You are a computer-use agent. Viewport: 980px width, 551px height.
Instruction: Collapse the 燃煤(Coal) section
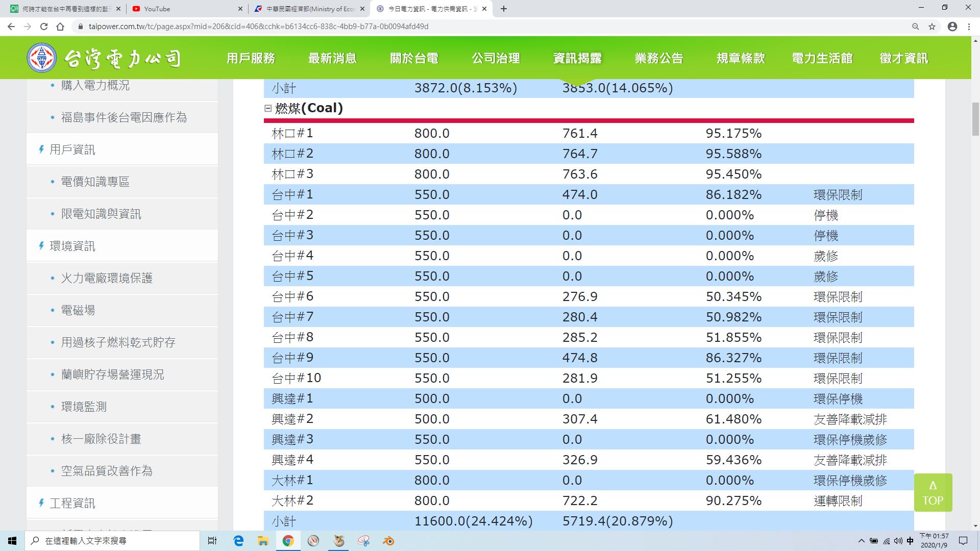point(268,108)
